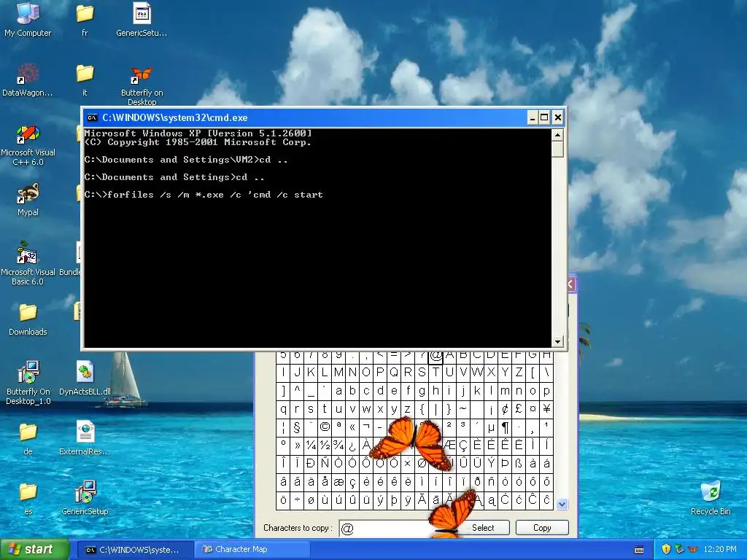Open the de folder on desktop
747x560 pixels.
coord(28,438)
